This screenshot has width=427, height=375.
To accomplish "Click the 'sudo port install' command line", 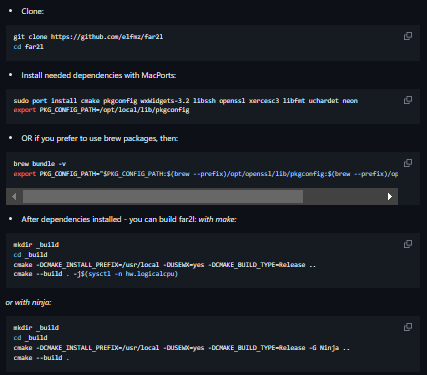I will (x=186, y=101).
